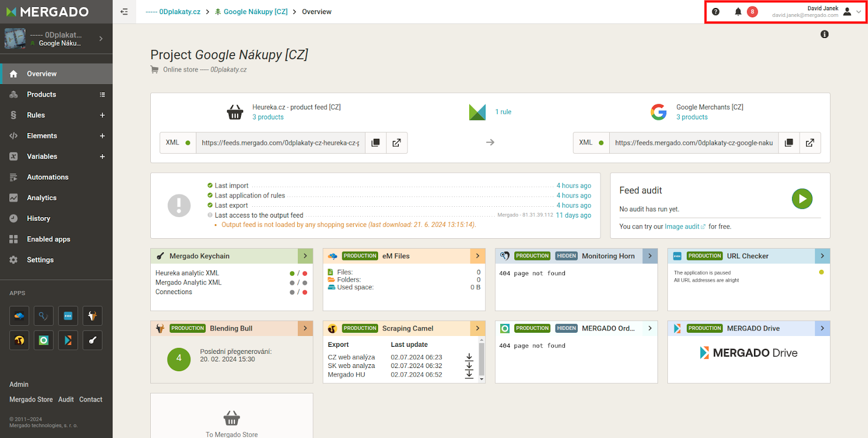Open the Mergado Store footer link
Viewport: 868px width, 438px height.
pos(31,399)
